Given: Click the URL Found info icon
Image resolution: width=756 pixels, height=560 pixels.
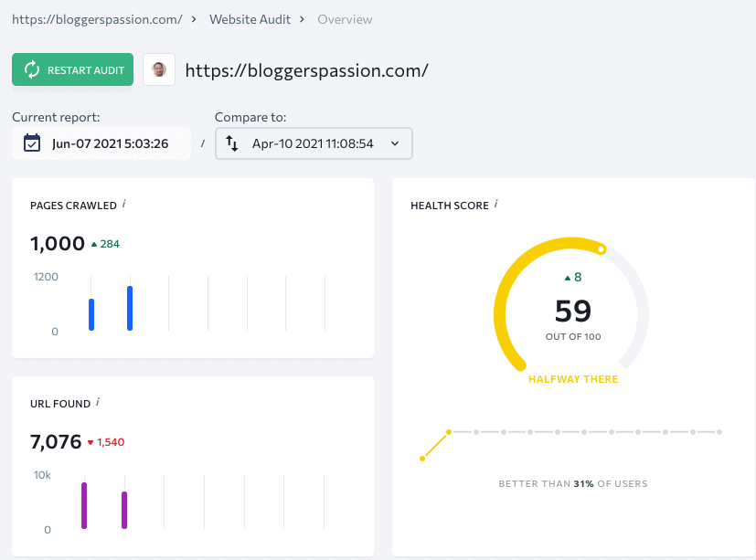Looking at the screenshot, I should (98, 402).
